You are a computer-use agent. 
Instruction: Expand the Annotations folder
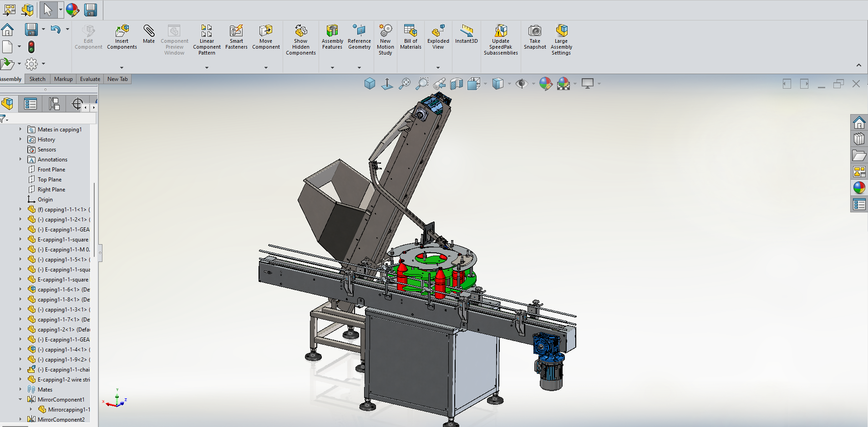click(x=20, y=160)
